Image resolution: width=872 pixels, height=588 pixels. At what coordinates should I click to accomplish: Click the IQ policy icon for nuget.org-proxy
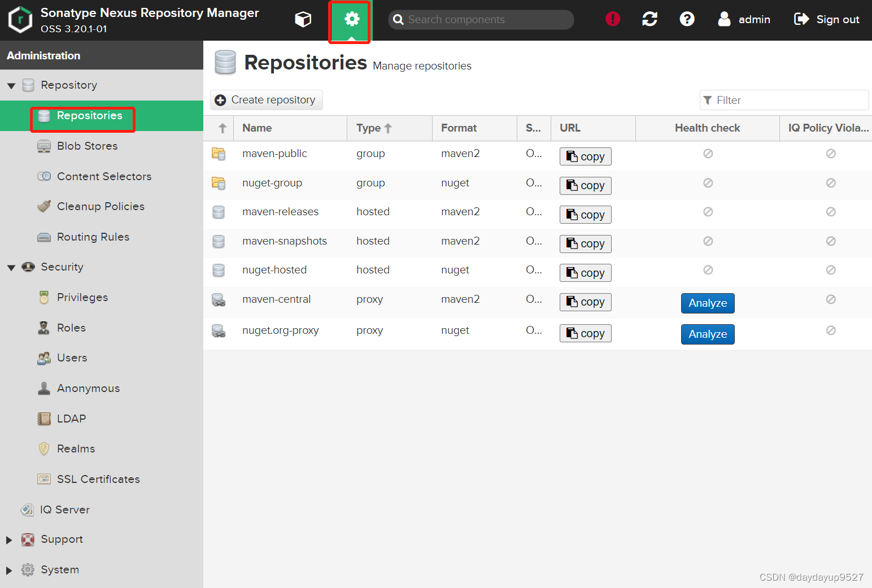point(831,330)
